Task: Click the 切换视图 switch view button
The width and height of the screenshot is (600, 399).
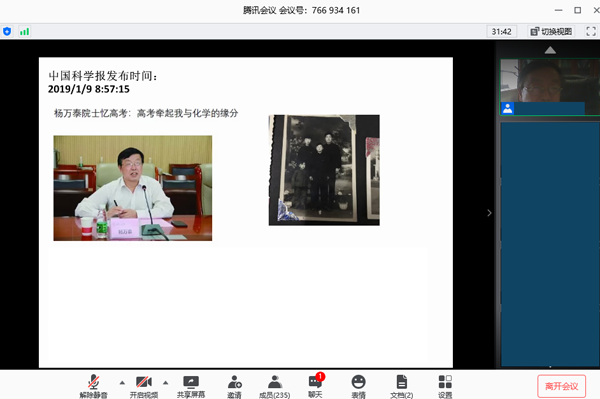Action: point(551,31)
